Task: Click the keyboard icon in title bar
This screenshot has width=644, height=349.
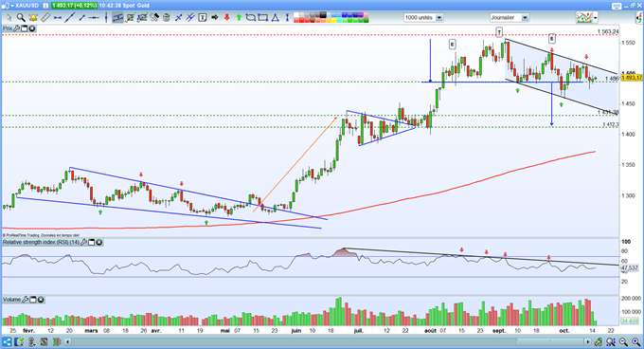Action: [x=617, y=6]
